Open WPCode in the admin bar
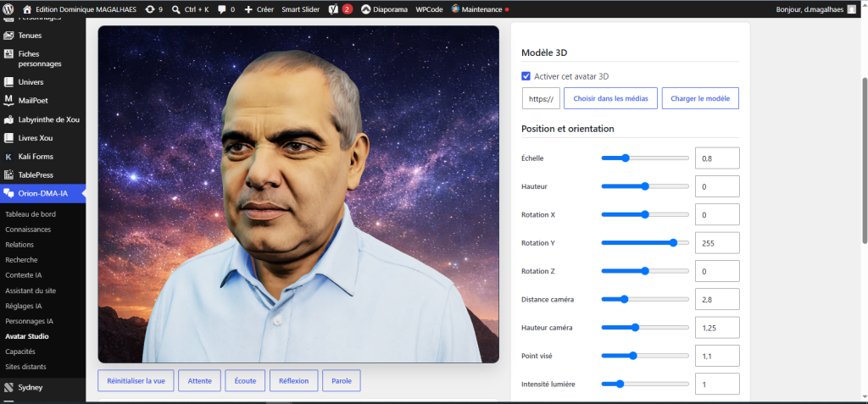The image size is (868, 404). (x=429, y=9)
